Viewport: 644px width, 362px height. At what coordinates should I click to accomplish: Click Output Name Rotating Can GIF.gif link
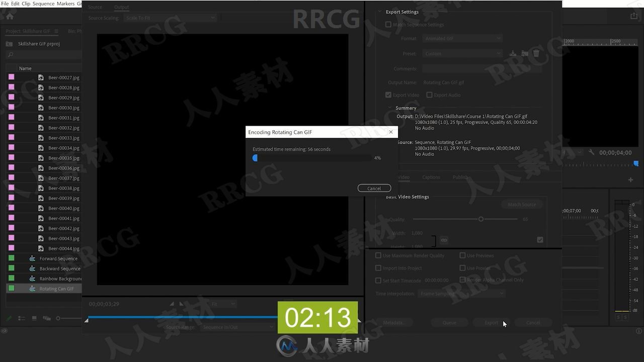(444, 82)
